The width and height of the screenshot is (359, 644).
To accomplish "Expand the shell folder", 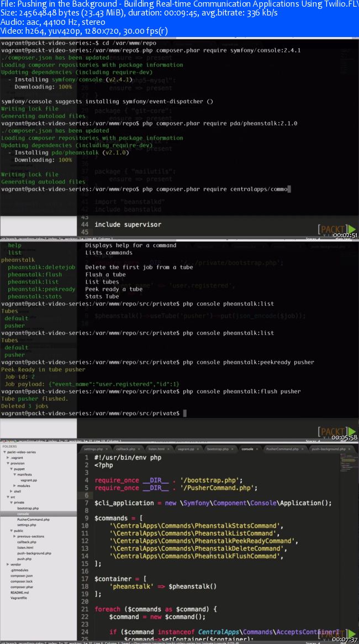I will coord(11,491).
